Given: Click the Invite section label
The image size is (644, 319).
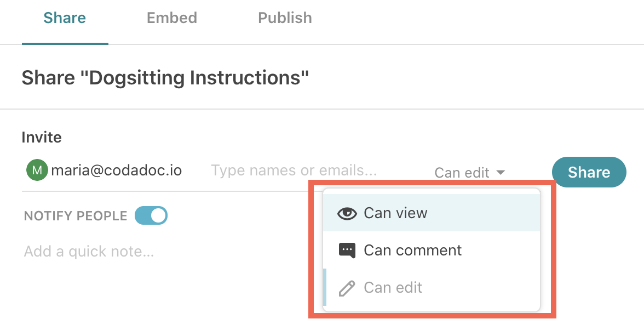Looking at the screenshot, I should pyautogui.click(x=42, y=138).
